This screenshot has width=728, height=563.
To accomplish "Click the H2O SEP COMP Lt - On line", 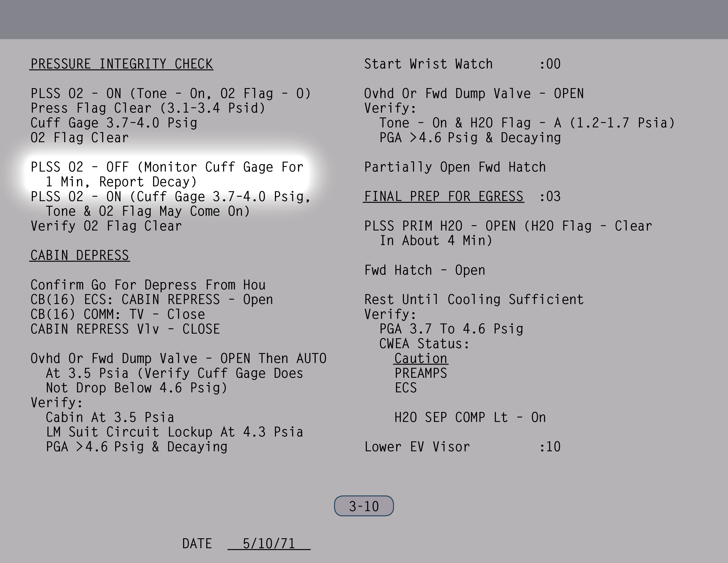I will pos(470,418).
